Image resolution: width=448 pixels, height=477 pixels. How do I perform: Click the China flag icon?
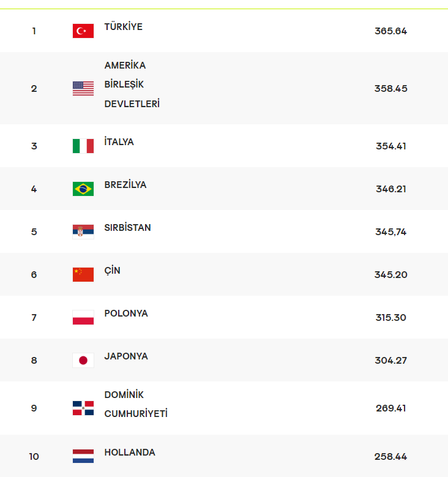pyautogui.click(x=83, y=274)
